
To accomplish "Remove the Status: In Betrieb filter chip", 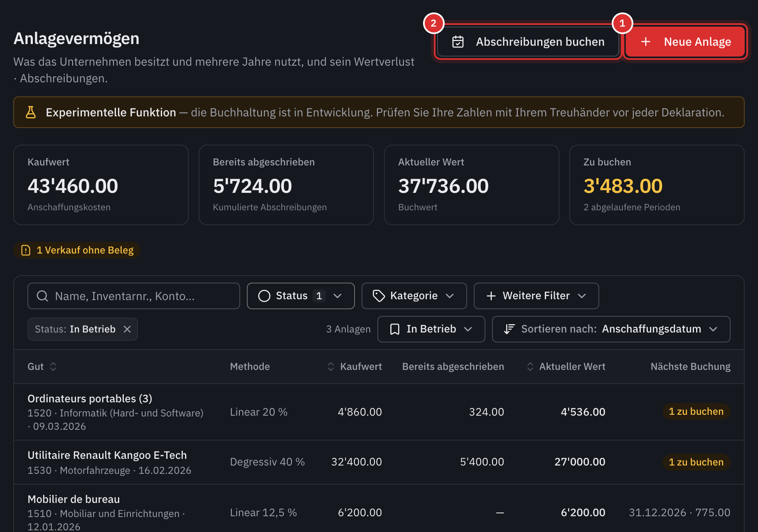I will [127, 329].
